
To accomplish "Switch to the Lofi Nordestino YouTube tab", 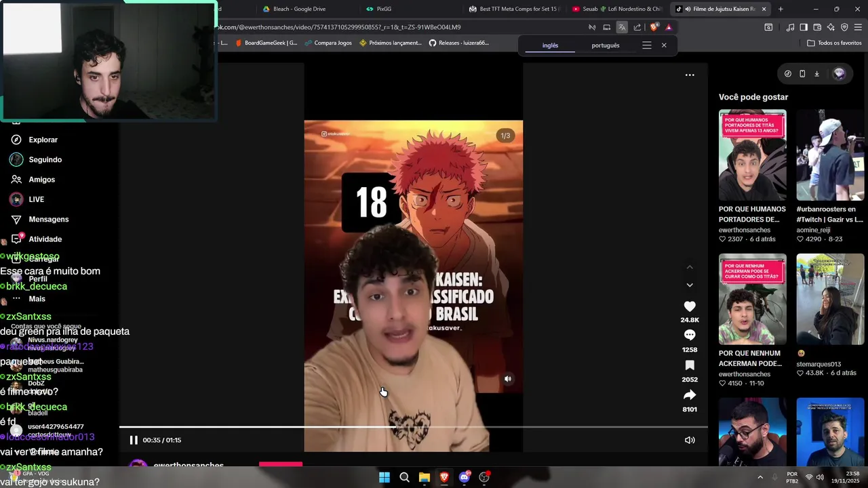I will [x=617, y=9].
